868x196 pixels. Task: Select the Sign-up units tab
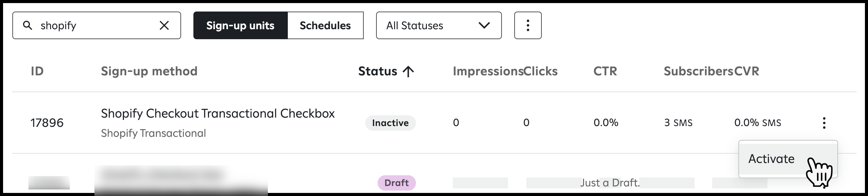(x=240, y=25)
